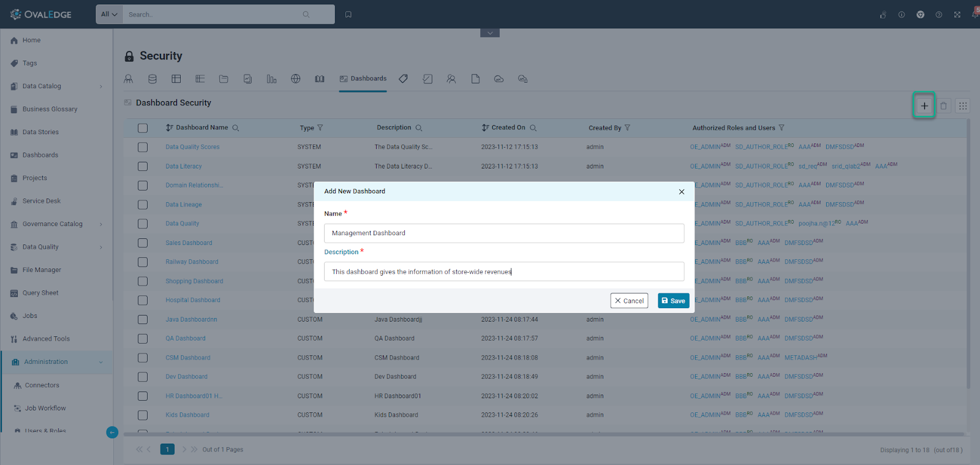This screenshot has width=980, height=465.
Task: Click the trash delete icon
Action: coord(944,106)
